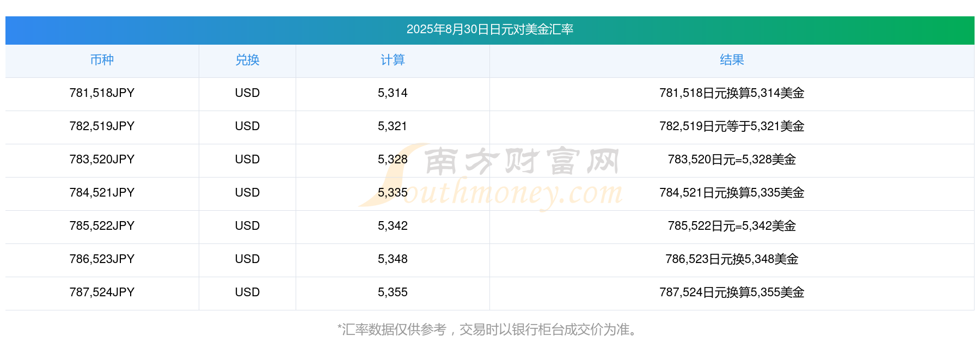
Task: Select the 787,524JPY cell
Action: point(102,292)
